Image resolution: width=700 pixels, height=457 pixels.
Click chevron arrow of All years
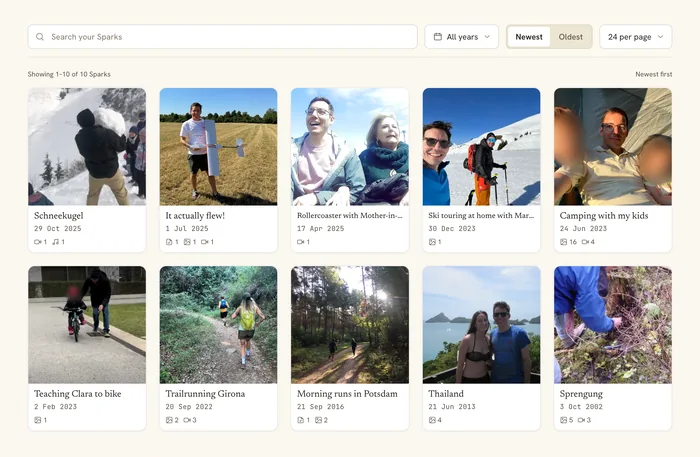(487, 37)
